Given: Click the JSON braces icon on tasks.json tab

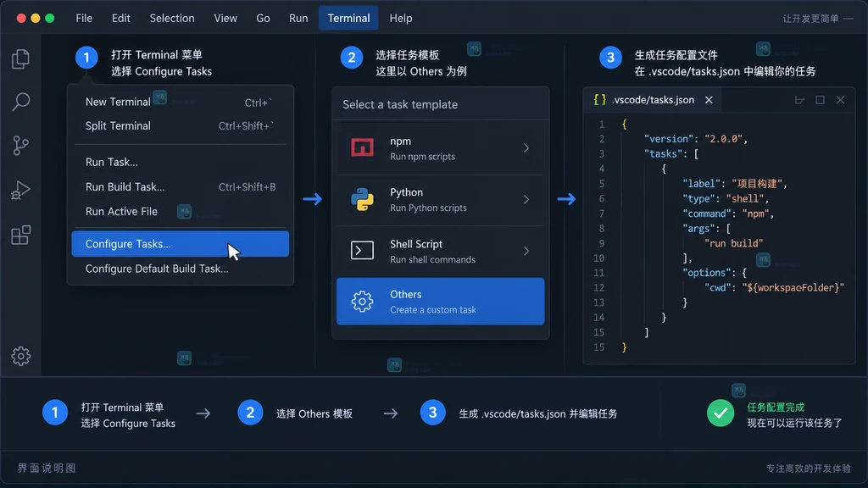Looking at the screenshot, I should 599,100.
